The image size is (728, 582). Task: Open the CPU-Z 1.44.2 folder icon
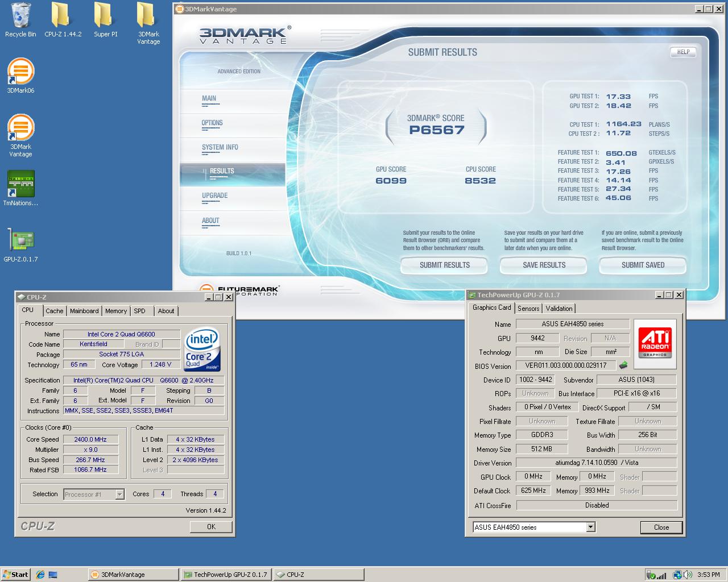[63, 20]
